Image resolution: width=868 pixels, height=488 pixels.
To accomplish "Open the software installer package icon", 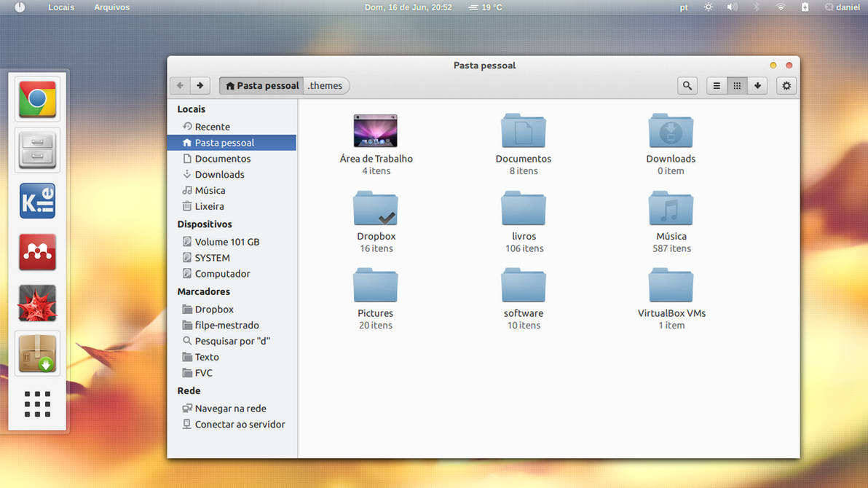I will pyautogui.click(x=37, y=353).
